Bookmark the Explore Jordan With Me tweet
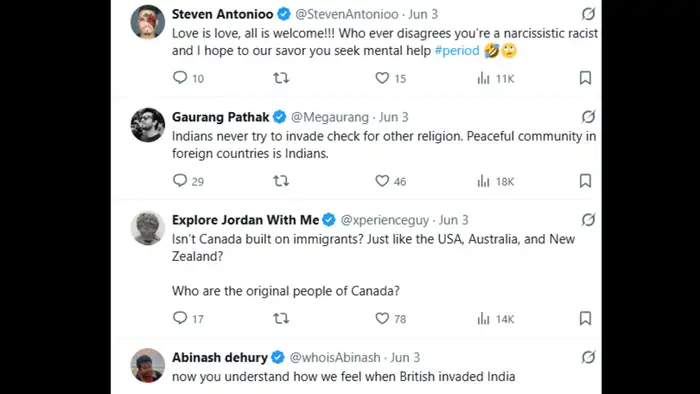700x394 pixels. 585,318
